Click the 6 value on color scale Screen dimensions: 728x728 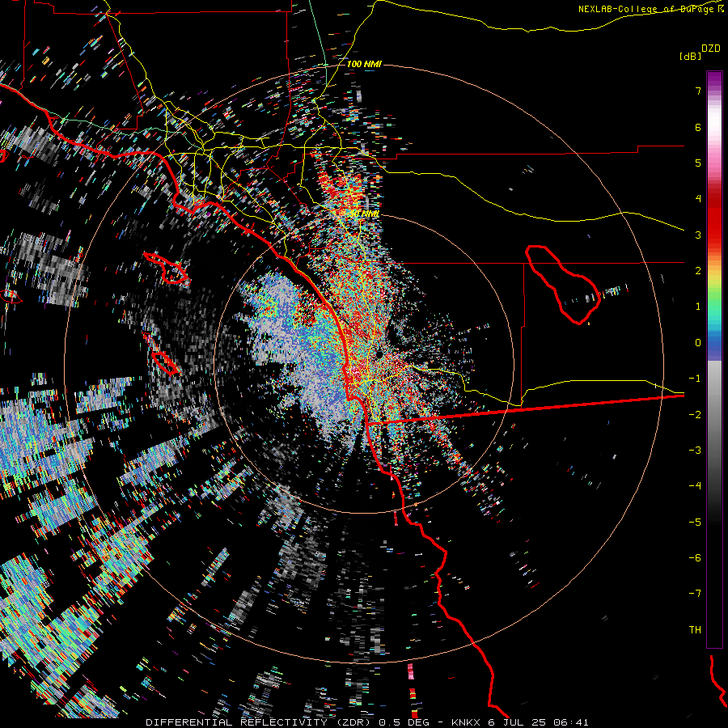[698, 127]
